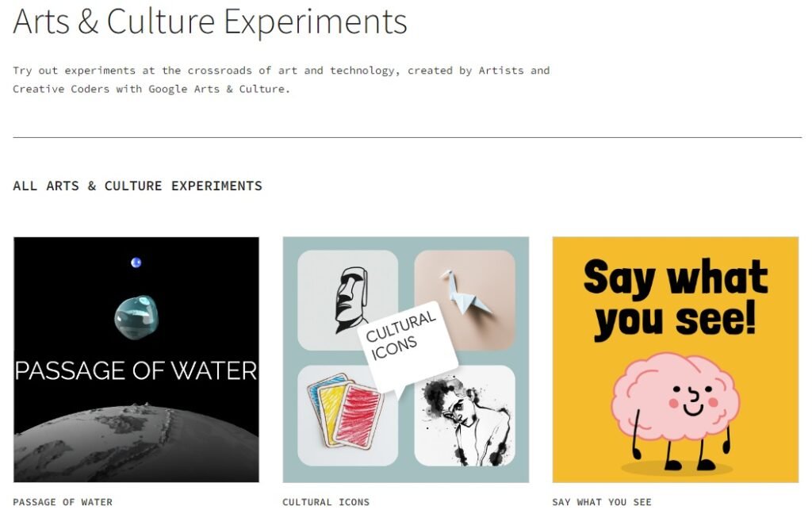Click the 'Say what you see!' bold text

coord(676,299)
